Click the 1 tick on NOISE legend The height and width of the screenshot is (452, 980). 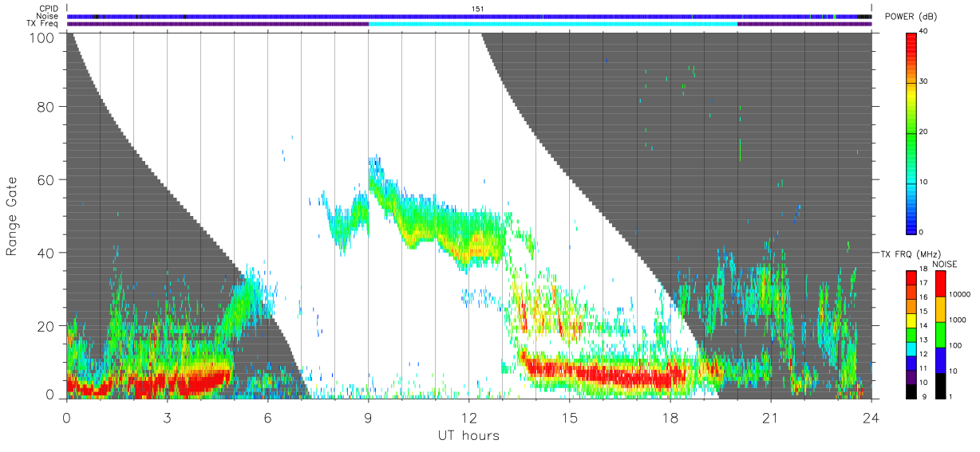[949, 396]
